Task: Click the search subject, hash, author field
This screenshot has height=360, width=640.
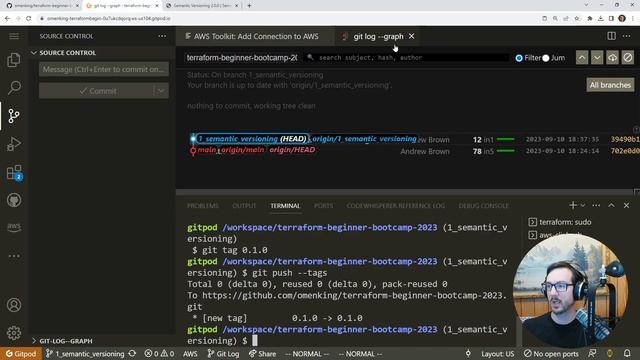Action: 407,58
